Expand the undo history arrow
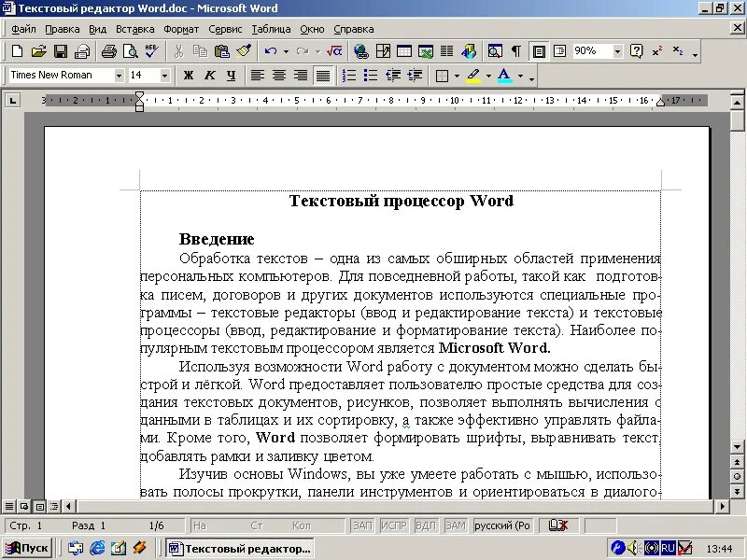Viewport: 747px width, 560px height. tap(286, 51)
